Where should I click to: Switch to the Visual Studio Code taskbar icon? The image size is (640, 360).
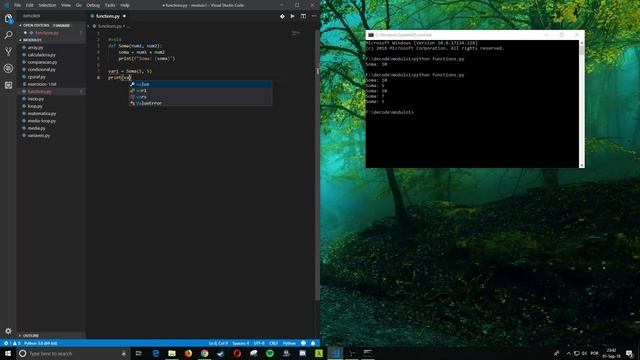coord(335,353)
